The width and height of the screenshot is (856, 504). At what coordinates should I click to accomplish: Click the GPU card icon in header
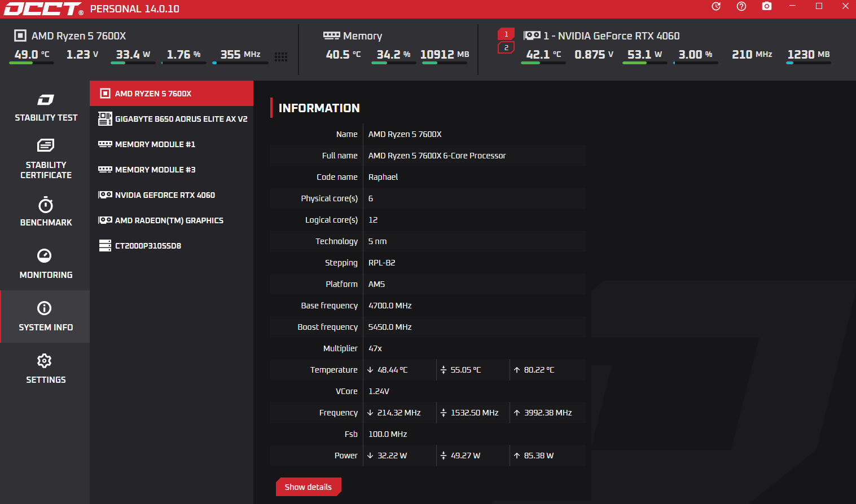(532, 36)
